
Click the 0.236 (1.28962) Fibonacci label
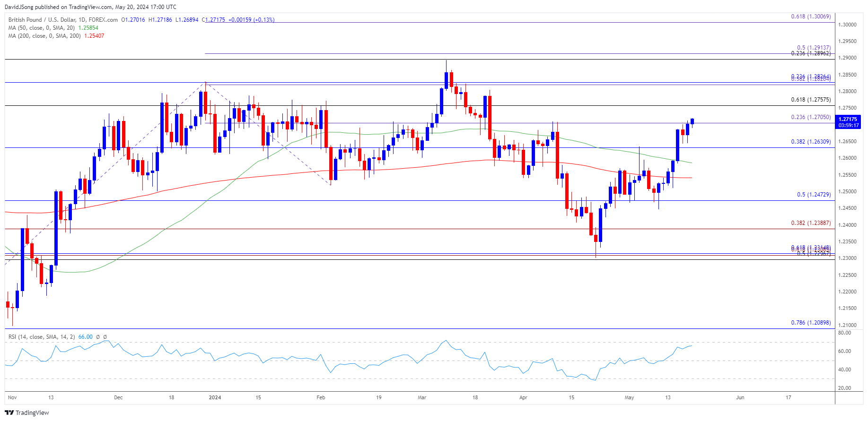pyautogui.click(x=811, y=53)
